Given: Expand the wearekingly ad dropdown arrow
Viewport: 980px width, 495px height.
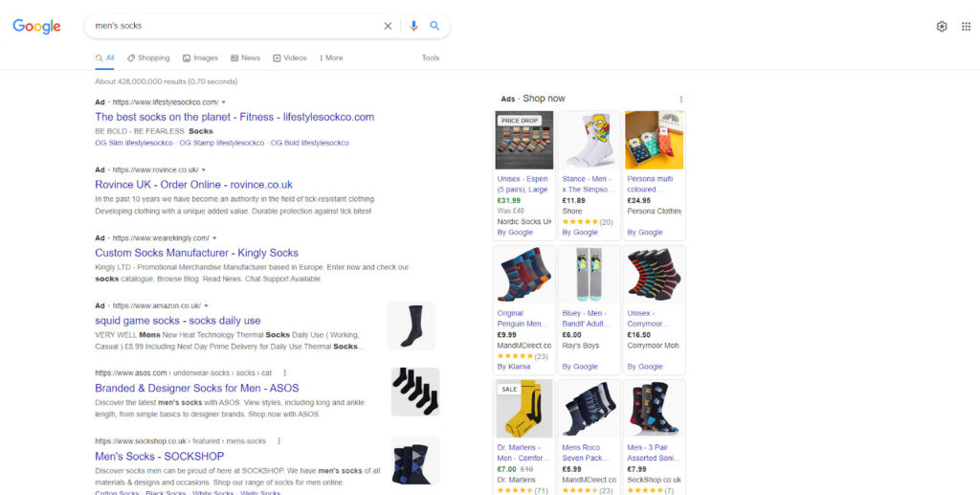Looking at the screenshot, I should point(214,238).
